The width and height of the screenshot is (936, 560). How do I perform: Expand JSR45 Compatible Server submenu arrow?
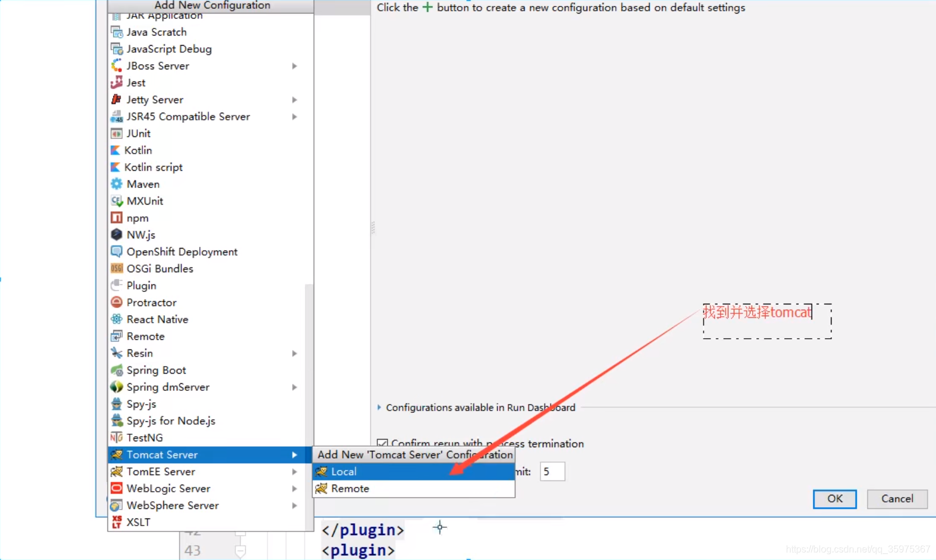(x=294, y=116)
